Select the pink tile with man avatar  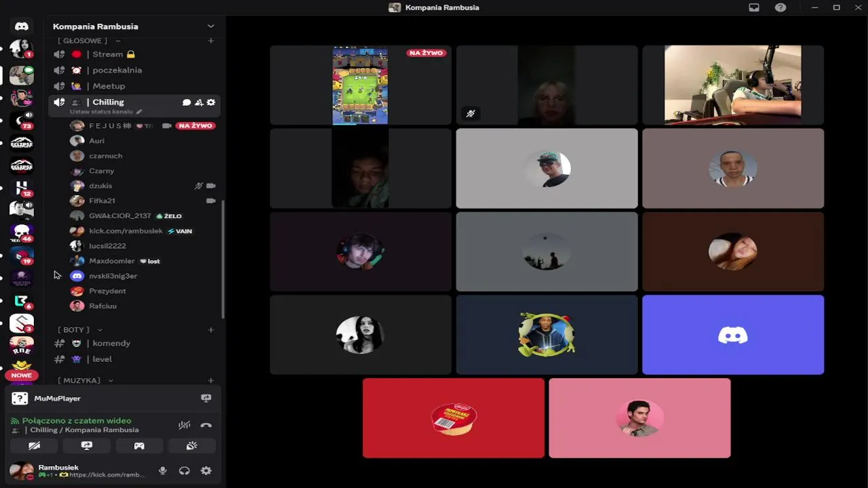point(639,418)
